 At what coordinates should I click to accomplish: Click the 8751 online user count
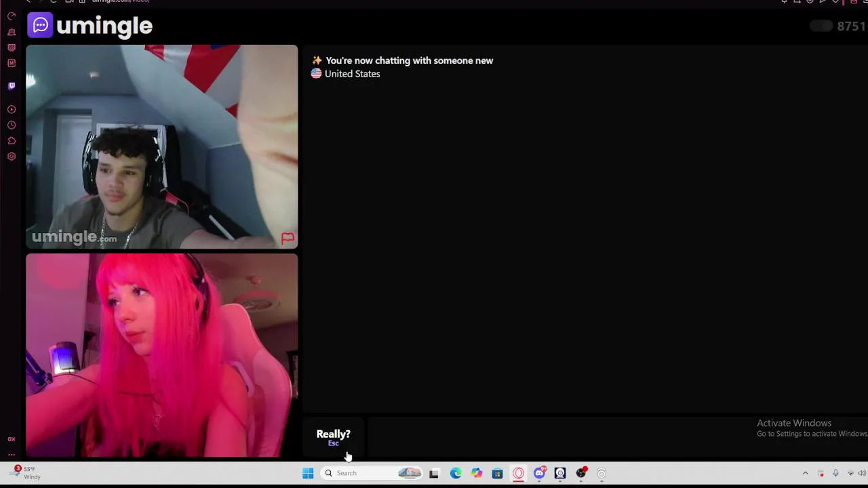851,26
